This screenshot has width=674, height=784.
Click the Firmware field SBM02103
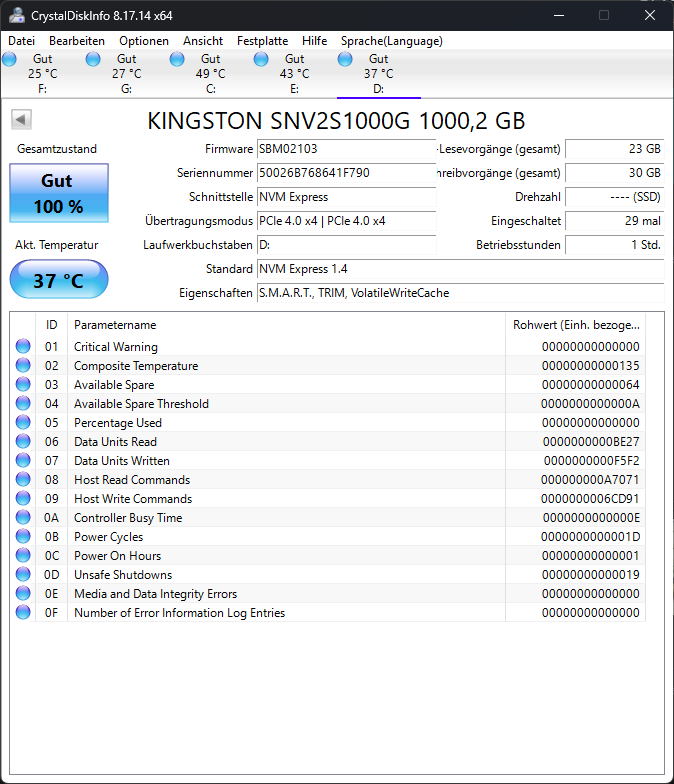tap(346, 149)
